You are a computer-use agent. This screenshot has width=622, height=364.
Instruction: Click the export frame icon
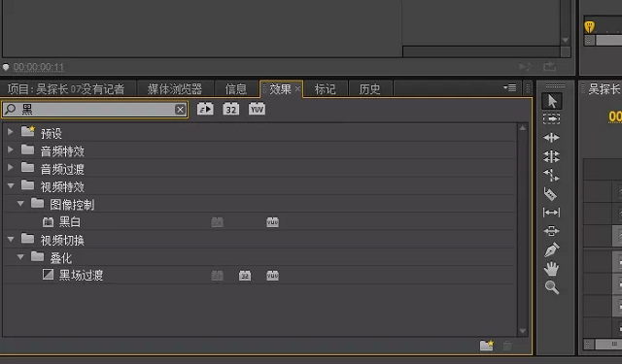[549, 66]
